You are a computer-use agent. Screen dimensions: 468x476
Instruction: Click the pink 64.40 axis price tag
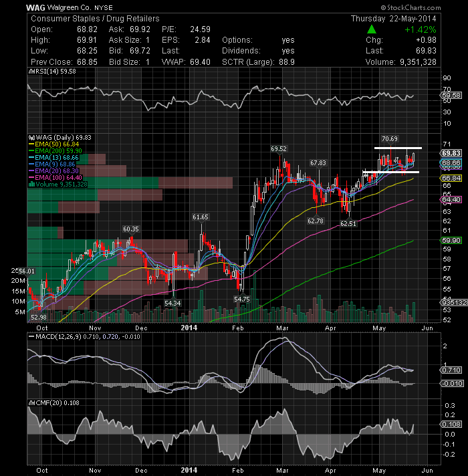451,200
